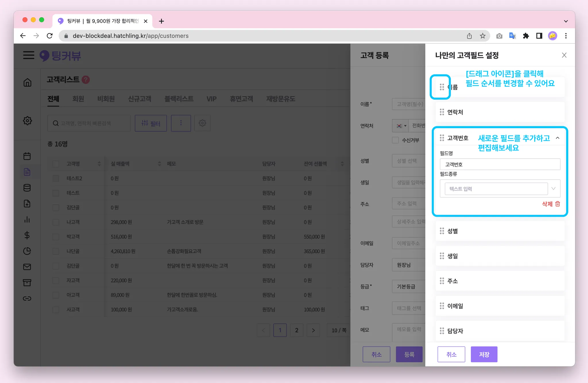This screenshot has width=588, height=383.
Task: Check the box for 나고객 row
Action: click(x=56, y=222)
